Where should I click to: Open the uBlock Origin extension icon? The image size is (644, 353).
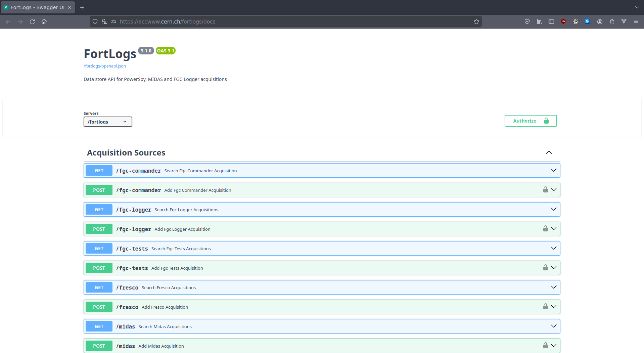point(563,21)
